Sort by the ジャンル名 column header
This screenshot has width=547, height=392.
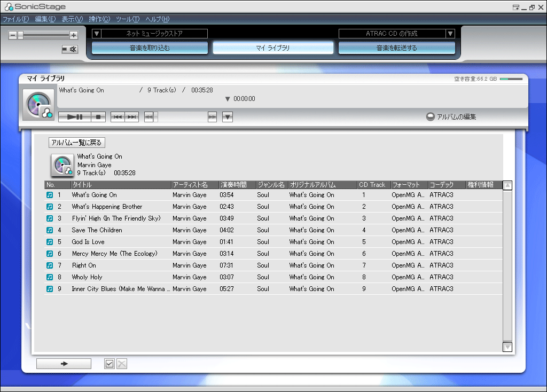[x=272, y=184]
